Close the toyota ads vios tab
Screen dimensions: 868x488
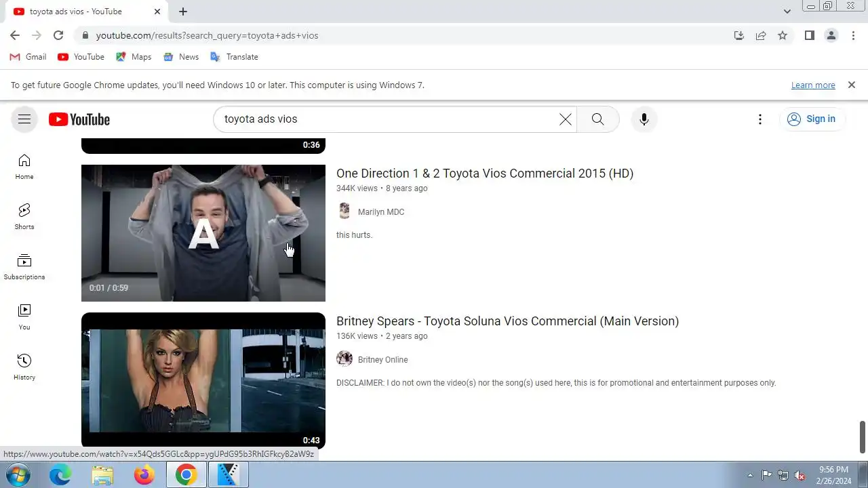click(157, 12)
